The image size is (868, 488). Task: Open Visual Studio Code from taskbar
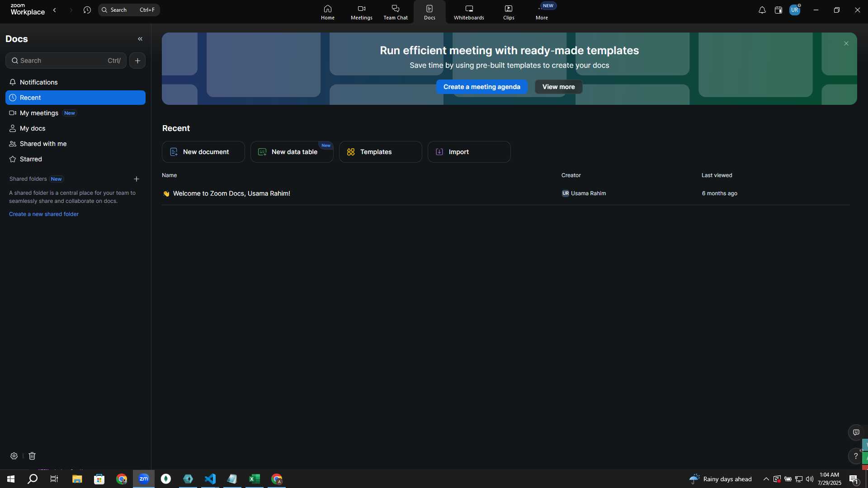pyautogui.click(x=210, y=479)
